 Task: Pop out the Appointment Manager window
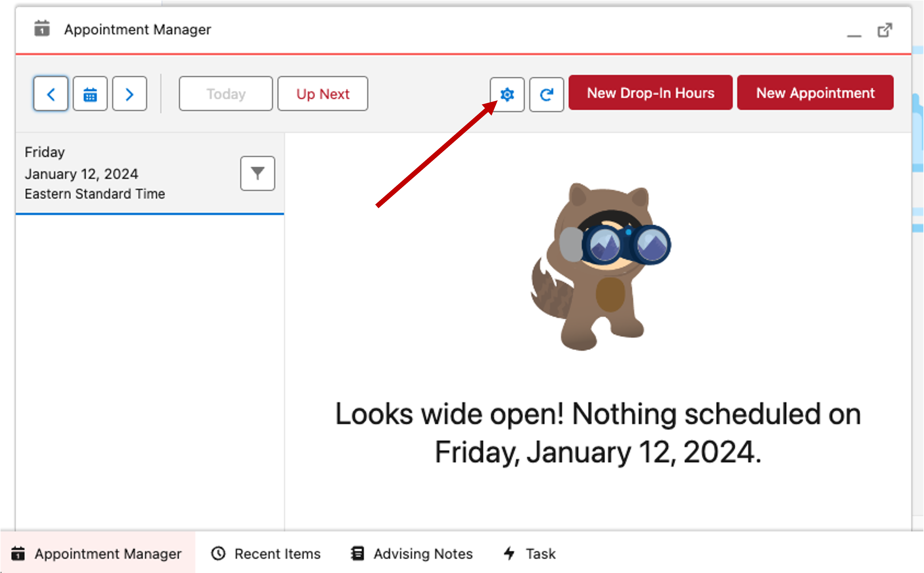(x=885, y=30)
